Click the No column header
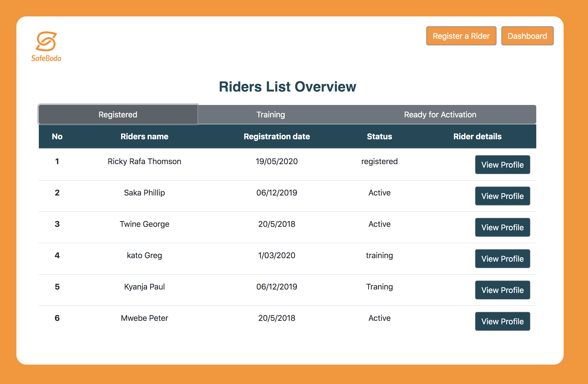The width and height of the screenshot is (588, 384). (57, 137)
